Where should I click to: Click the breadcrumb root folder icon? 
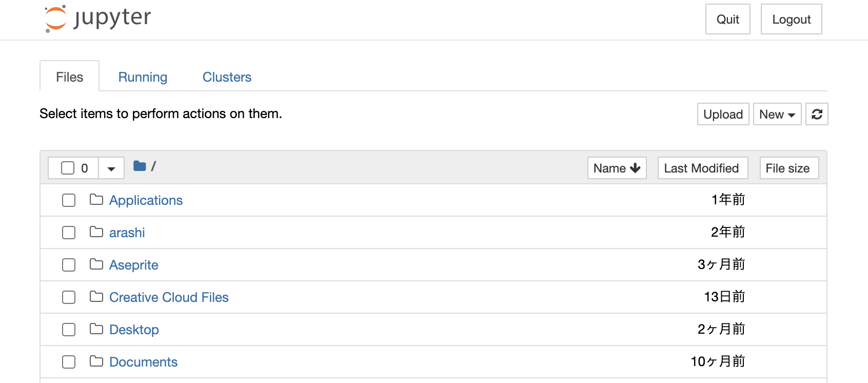click(x=140, y=166)
